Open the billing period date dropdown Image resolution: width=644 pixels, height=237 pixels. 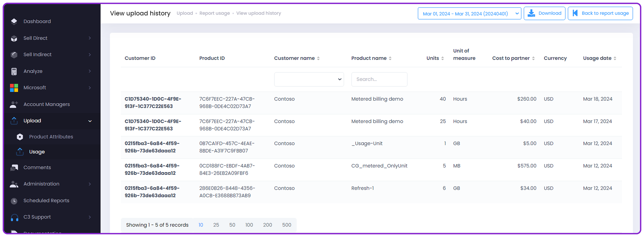point(469,14)
